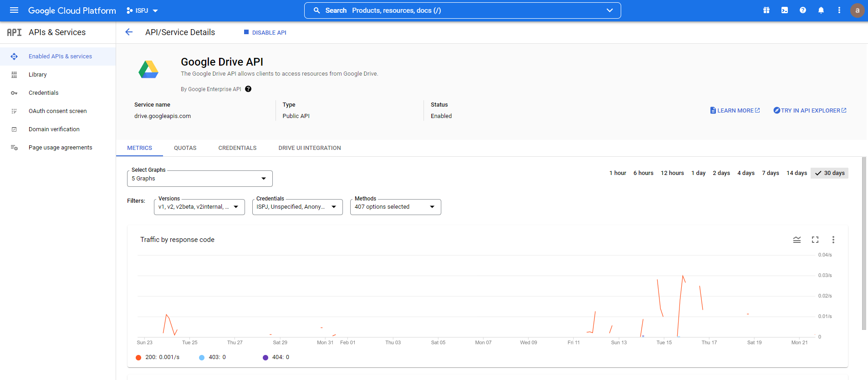Click the Google Cloud Platform logo text
Viewport: 868px width, 380px height.
[72, 10]
